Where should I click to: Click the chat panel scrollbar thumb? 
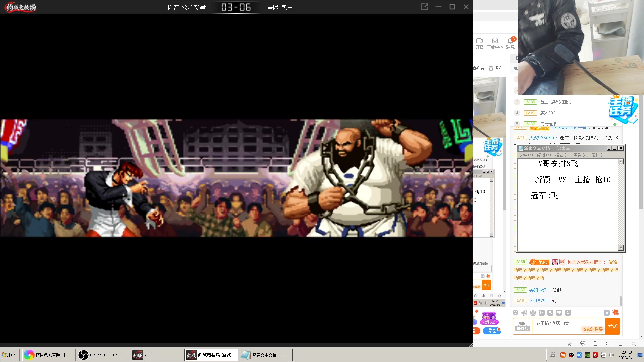621,301
